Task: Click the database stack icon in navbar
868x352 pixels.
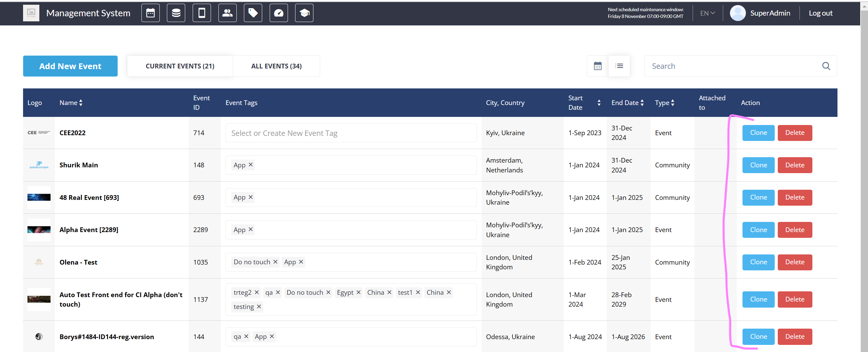Action: click(x=176, y=13)
